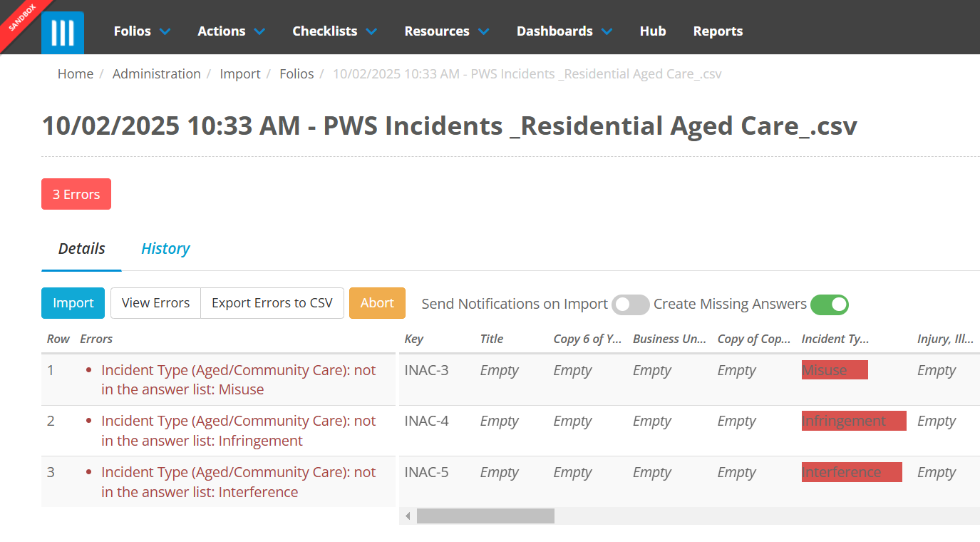Open the Hub menu item

(652, 31)
